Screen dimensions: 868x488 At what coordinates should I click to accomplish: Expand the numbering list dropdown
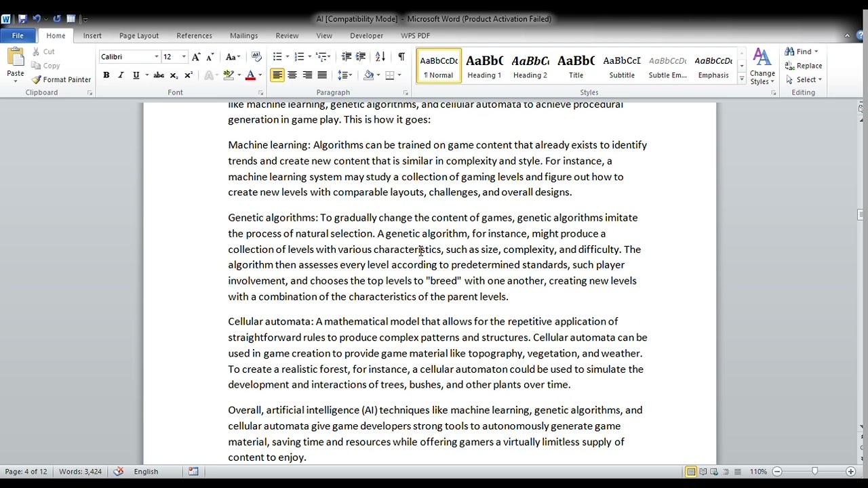pos(309,57)
